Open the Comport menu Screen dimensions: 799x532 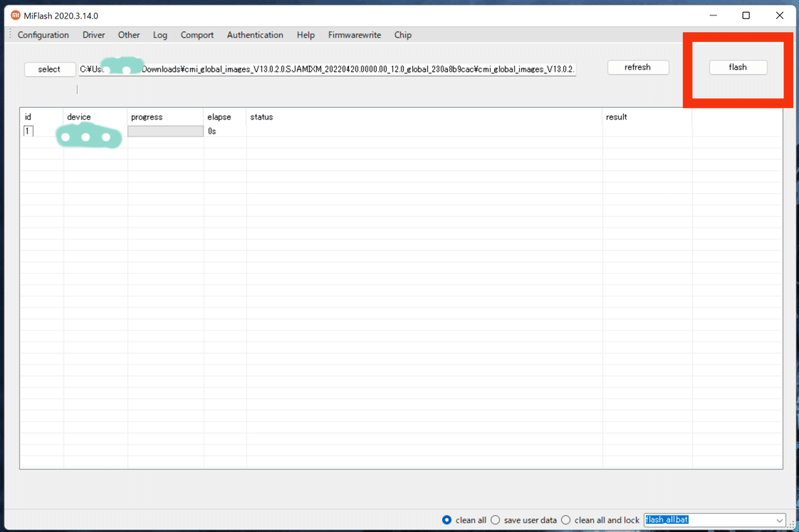[x=197, y=35]
